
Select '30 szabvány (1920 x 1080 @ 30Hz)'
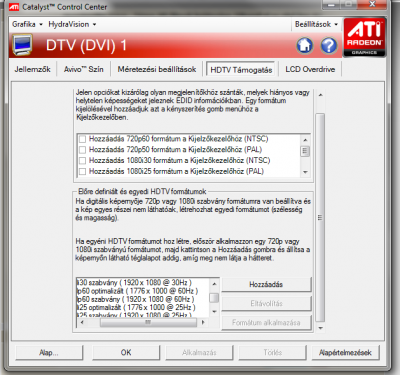(134, 283)
